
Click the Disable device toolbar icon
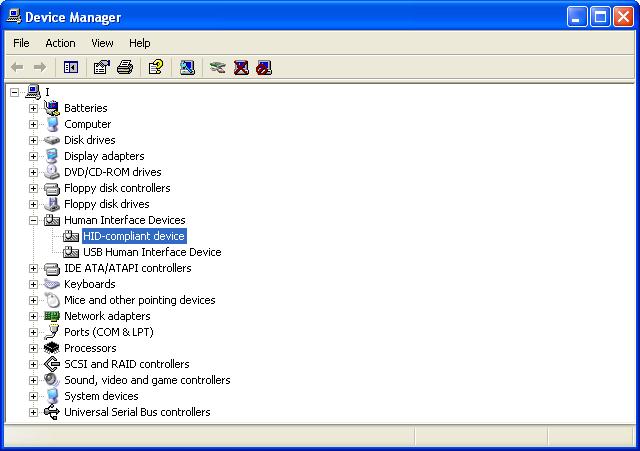(x=264, y=68)
